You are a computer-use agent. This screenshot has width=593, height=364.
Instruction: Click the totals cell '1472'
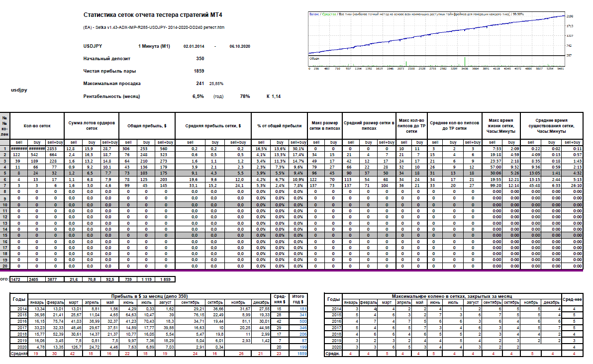(19, 279)
